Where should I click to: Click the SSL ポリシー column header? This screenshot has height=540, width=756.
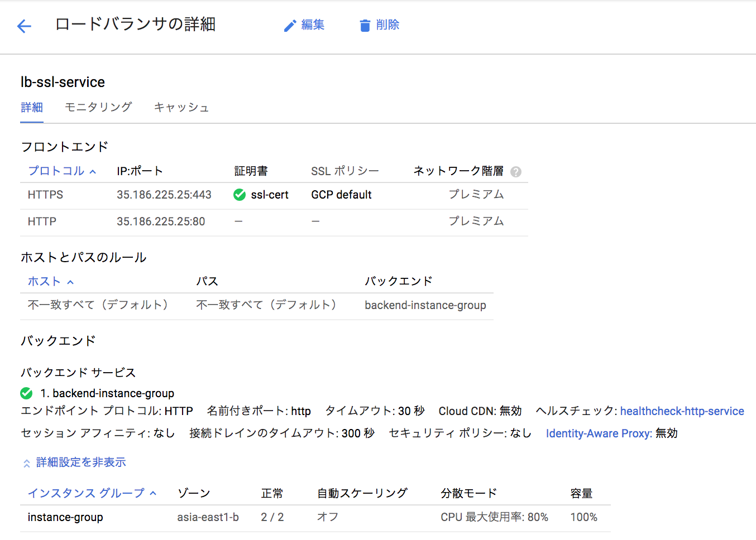click(345, 171)
